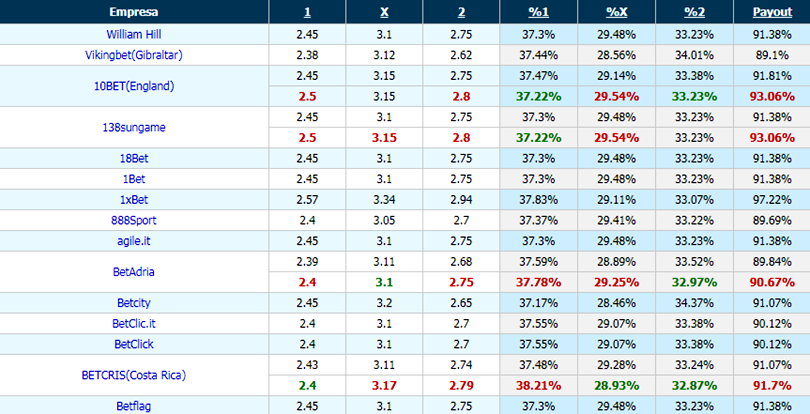Open the 10BET(England) link
This screenshot has width=810, height=414.
tap(134, 86)
